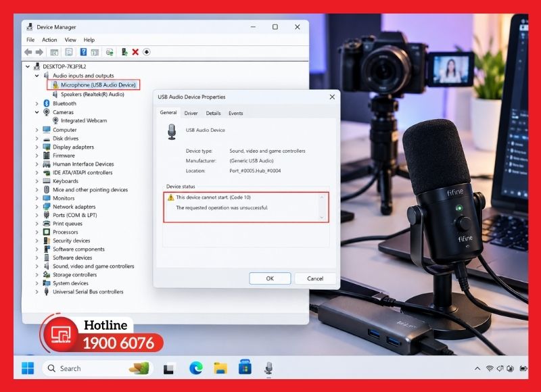Click the "System devices" tree row
Viewport: 541px width, 392px height.
(x=66, y=283)
